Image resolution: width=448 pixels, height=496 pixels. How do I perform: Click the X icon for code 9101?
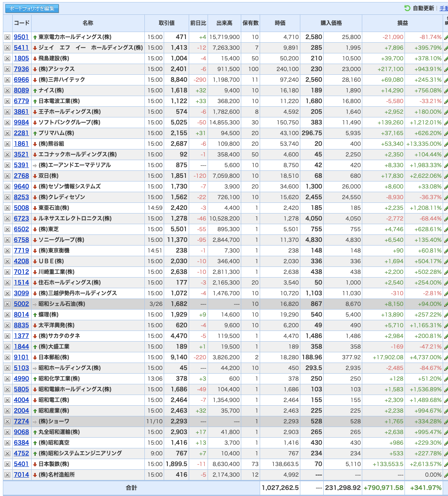tap(7, 357)
